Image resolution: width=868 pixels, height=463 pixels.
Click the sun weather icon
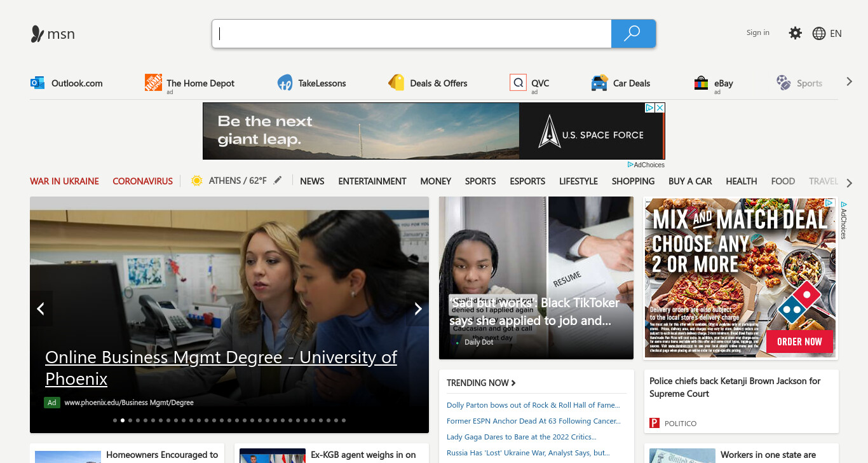(196, 181)
